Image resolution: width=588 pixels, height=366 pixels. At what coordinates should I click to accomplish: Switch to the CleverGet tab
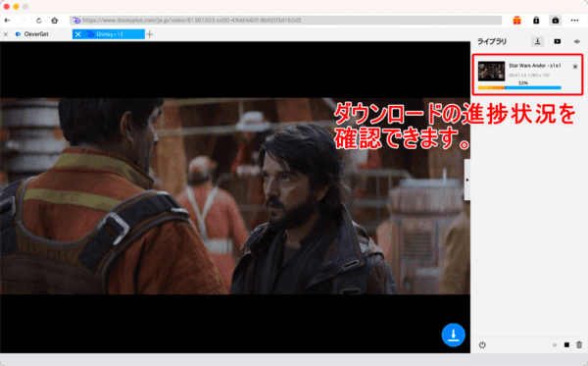[36, 34]
